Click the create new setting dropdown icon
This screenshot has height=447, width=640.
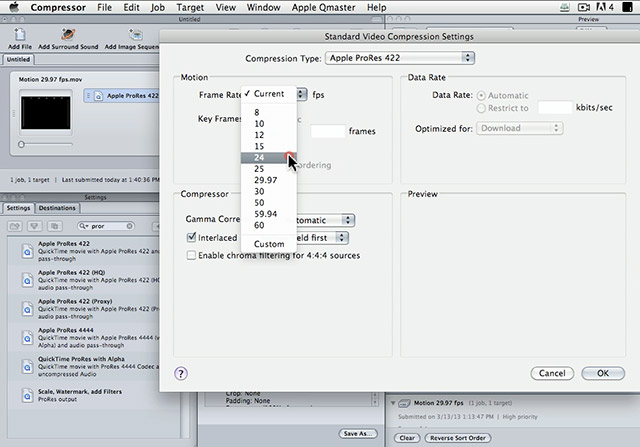[x=34, y=226]
